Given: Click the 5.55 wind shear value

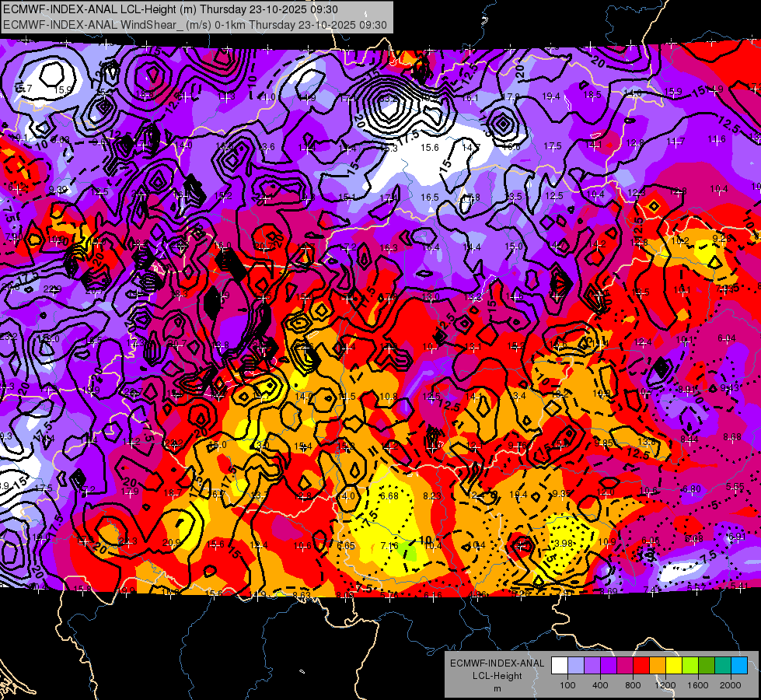Looking at the screenshot, I should coord(735,486).
